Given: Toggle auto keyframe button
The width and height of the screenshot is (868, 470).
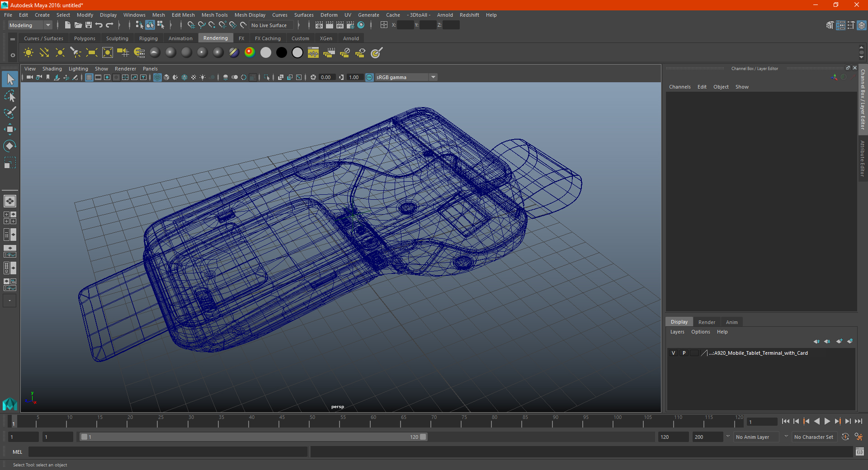Looking at the screenshot, I should tap(845, 437).
